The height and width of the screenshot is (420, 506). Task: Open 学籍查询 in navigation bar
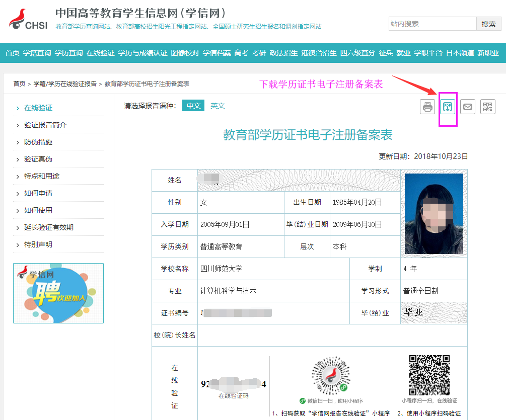[37, 53]
